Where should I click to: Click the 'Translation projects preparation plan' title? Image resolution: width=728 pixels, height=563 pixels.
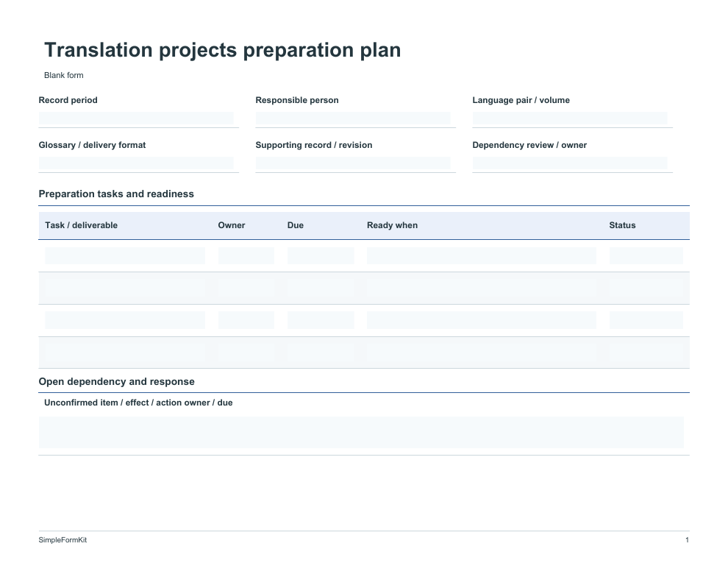(x=222, y=50)
